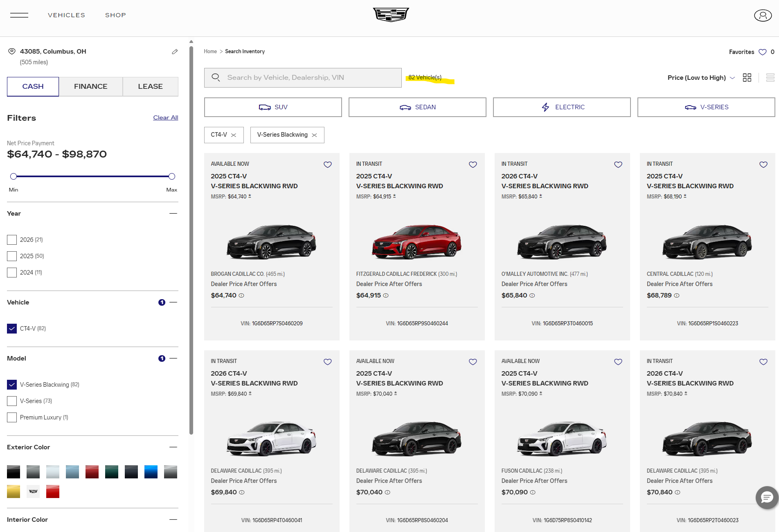This screenshot has height=532, width=779.
Task: Select the FINANCE payment tab
Action: pyautogui.click(x=91, y=87)
